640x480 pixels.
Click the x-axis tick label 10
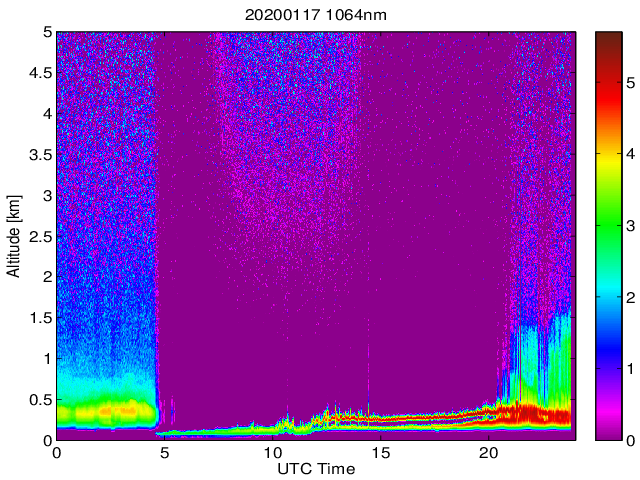[x=273, y=453]
